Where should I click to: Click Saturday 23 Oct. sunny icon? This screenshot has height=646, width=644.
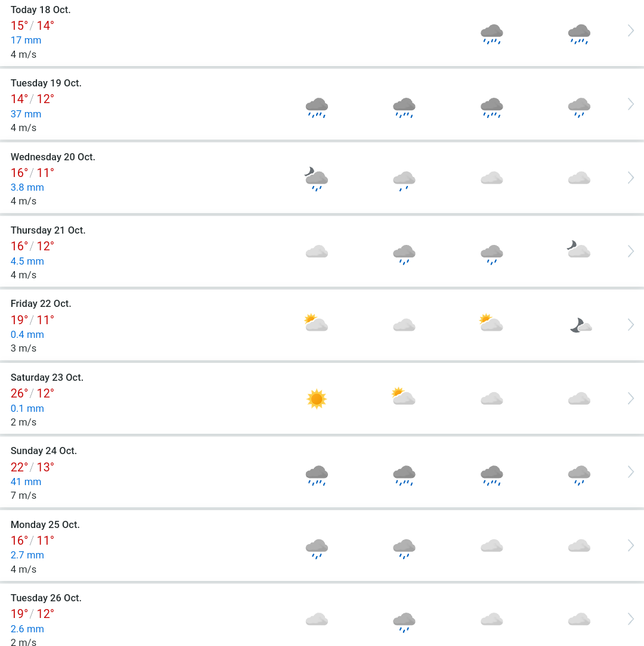[317, 399]
